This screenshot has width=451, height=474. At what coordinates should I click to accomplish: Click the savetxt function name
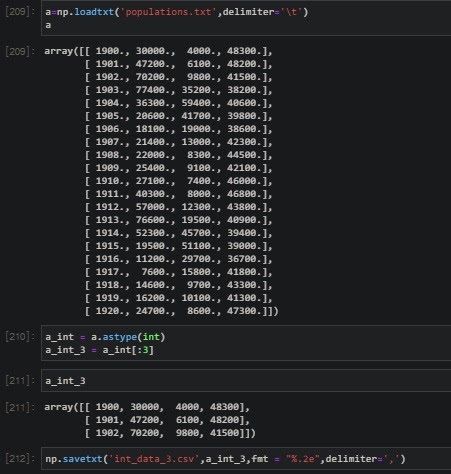pos(82,459)
